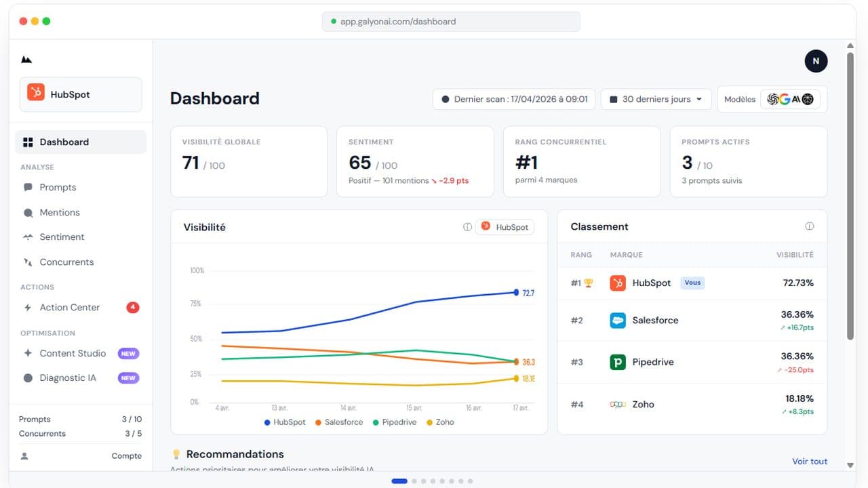Screen dimensions: 868x488
Task: Click the active blue carousel indicator
Action: click(x=399, y=481)
